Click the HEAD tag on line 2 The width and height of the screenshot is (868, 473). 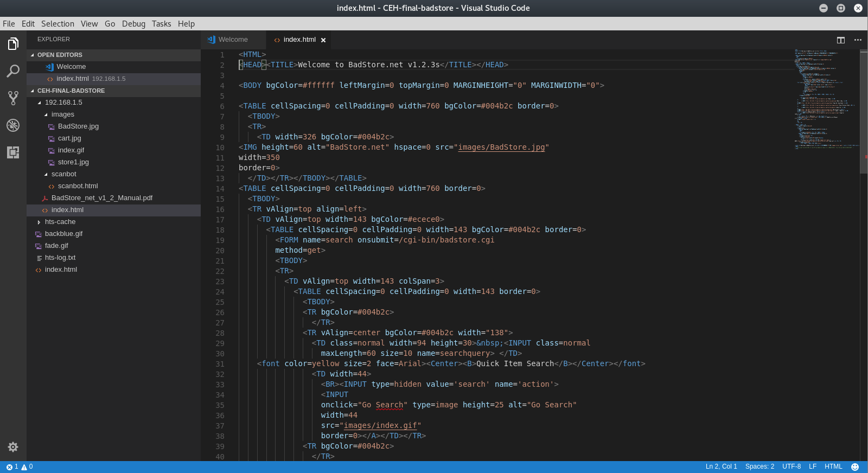(x=252, y=65)
